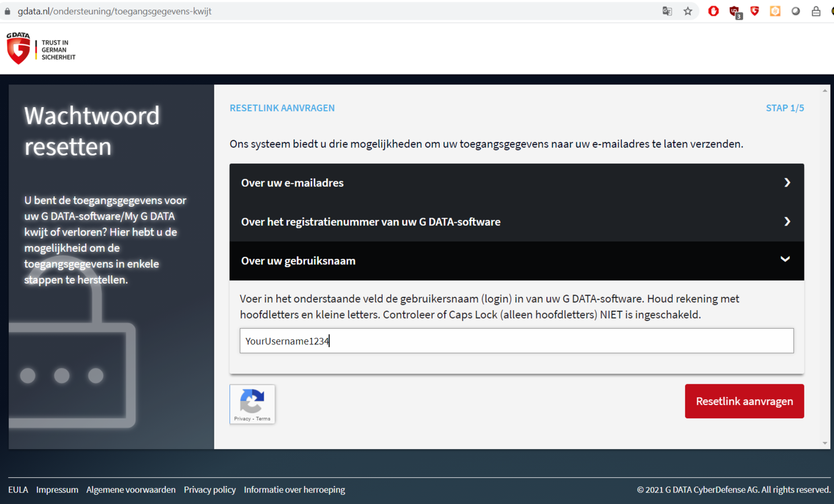Click the scroll down arrow of panel
This screenshot has height=504, width=834.
(x=825, y=443)
